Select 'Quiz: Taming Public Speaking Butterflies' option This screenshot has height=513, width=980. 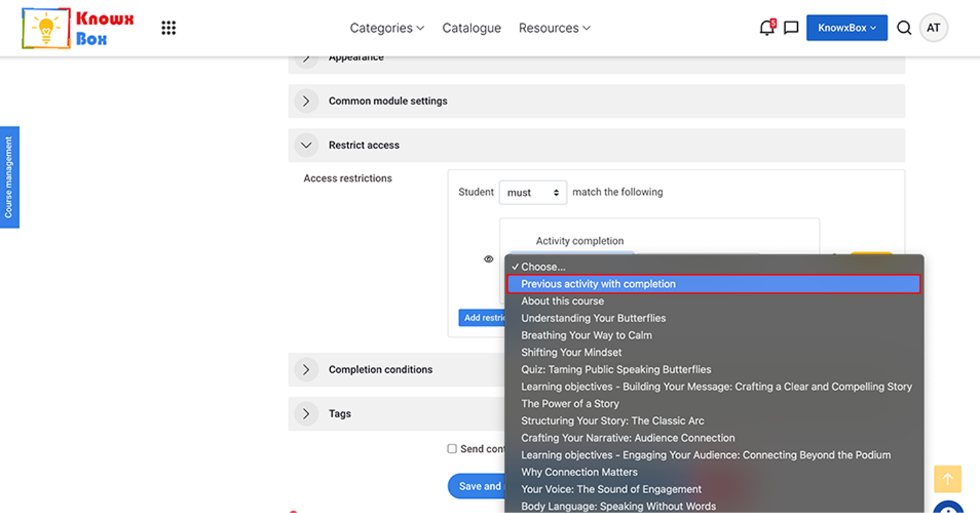click(x=714, y=370)
